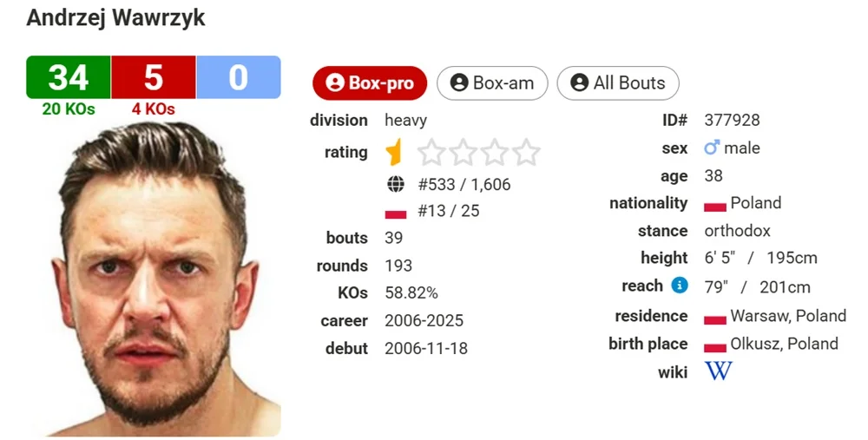Open the All Bouts tab

(x=618, y=83)
